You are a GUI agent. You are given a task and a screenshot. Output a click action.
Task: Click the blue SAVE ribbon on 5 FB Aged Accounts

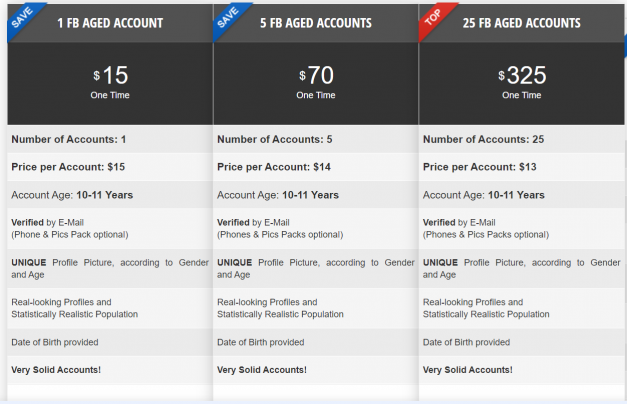pyautogui.click(x=228, y=18)
